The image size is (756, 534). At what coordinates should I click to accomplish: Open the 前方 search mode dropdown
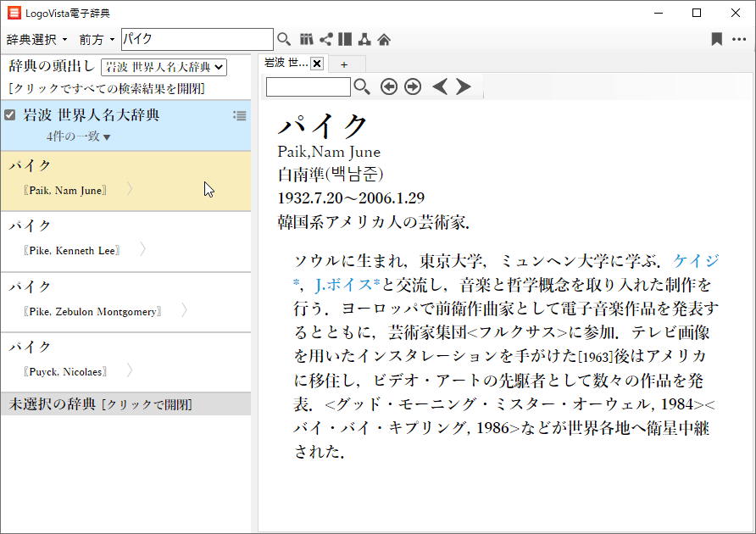(97, 40)
